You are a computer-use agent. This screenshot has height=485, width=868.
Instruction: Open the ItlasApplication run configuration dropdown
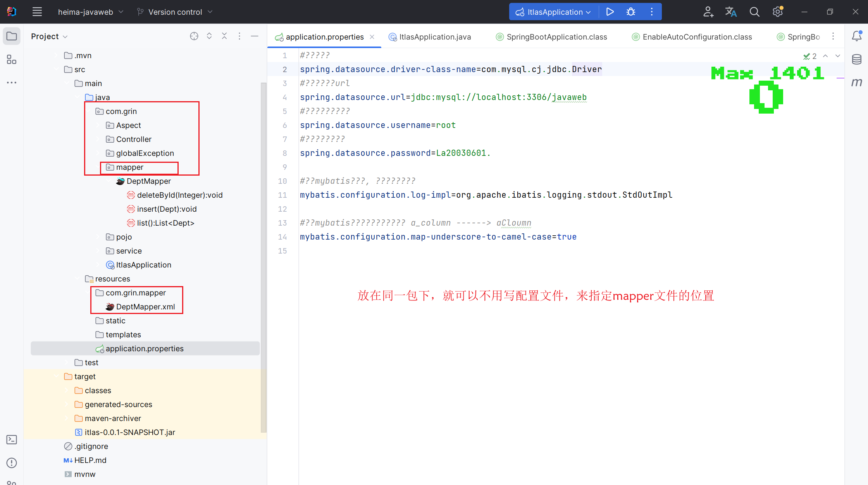coord(553,12)
